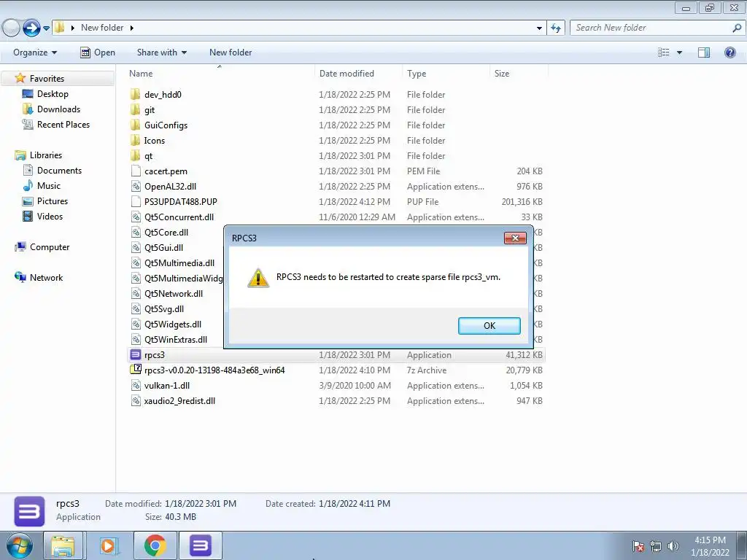Screen dimensions: 747x560
Task: Open the view options dropdown arrow
Action: tap(679, 52)
